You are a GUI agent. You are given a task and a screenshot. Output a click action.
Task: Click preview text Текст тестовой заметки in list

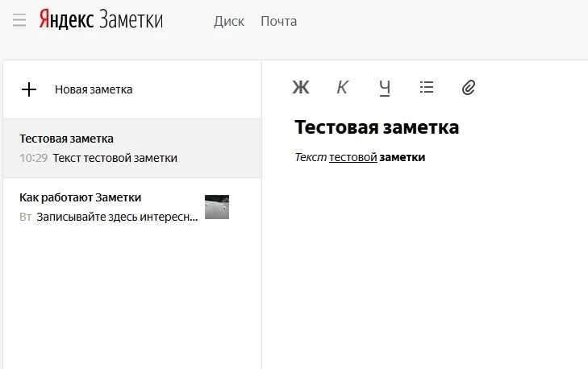(115, 158)
